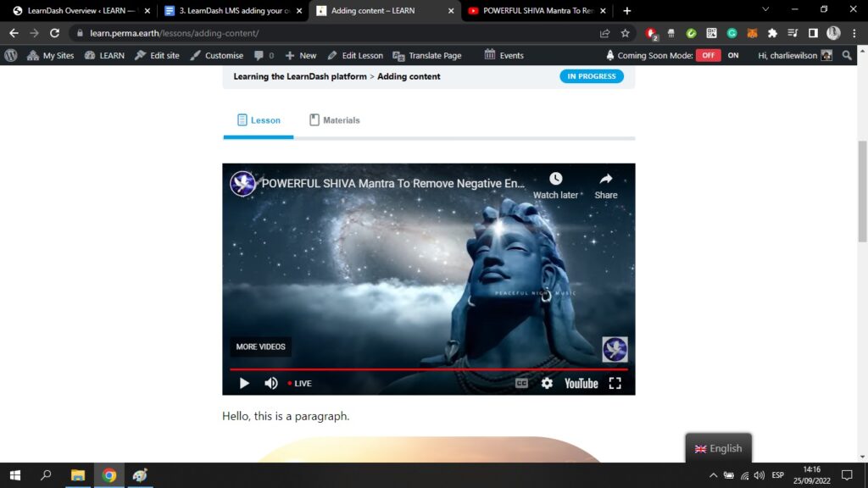Play the YouTube video

244,383
